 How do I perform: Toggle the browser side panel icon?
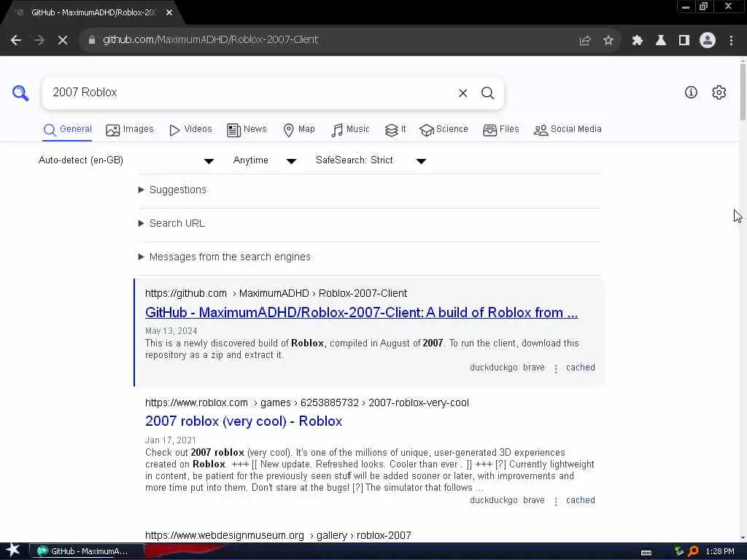pyautogui.click(x=684, y=41)
